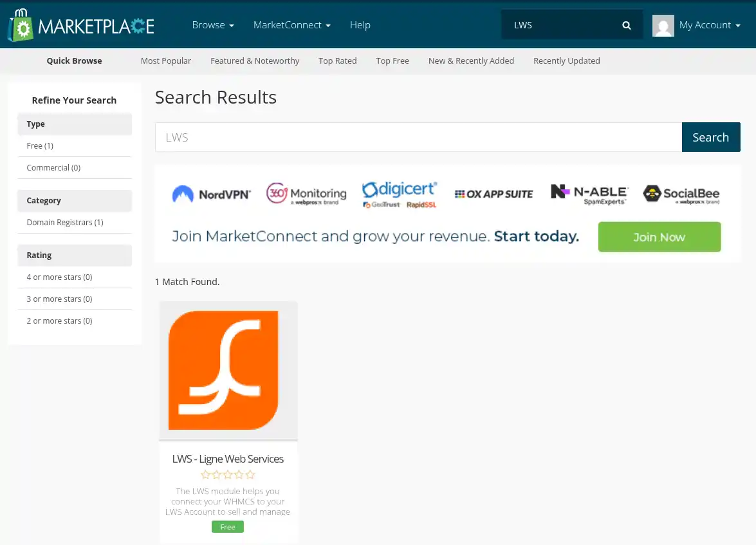Open the DigiCert logo
The height and width of the screenshot is (545, 756).
coord(400,194)
